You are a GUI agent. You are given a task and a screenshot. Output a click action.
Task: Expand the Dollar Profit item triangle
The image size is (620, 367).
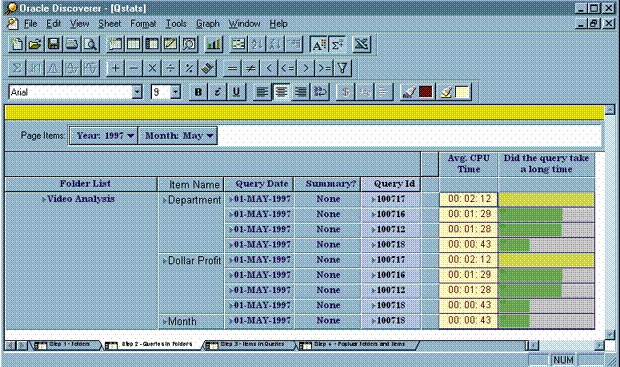(164, 261)
